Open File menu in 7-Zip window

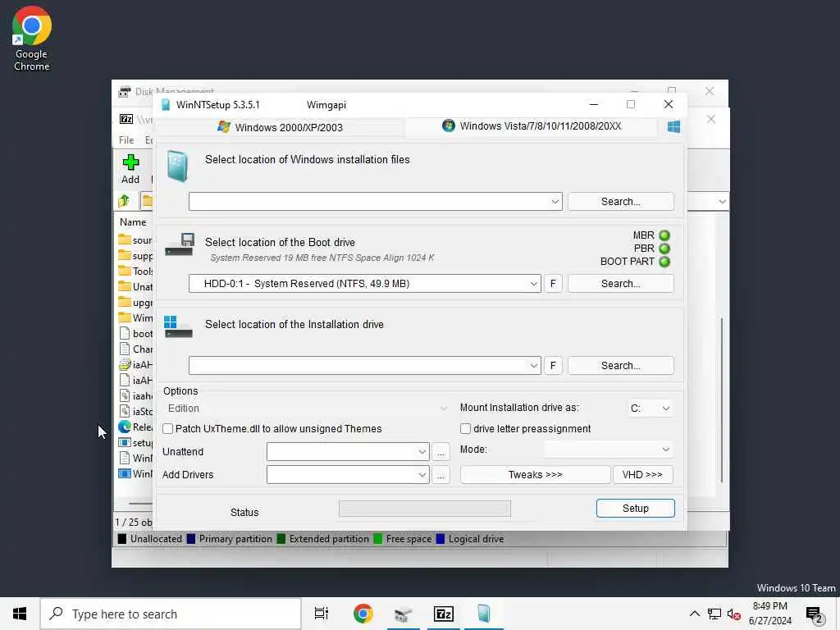click(x=126, y=140)
